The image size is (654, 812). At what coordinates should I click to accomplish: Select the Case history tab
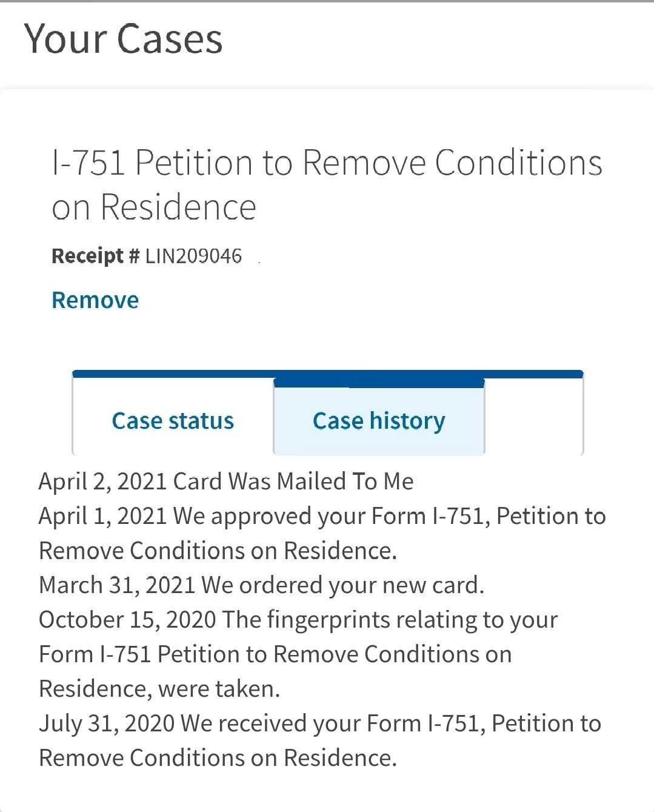coord(379,420)
